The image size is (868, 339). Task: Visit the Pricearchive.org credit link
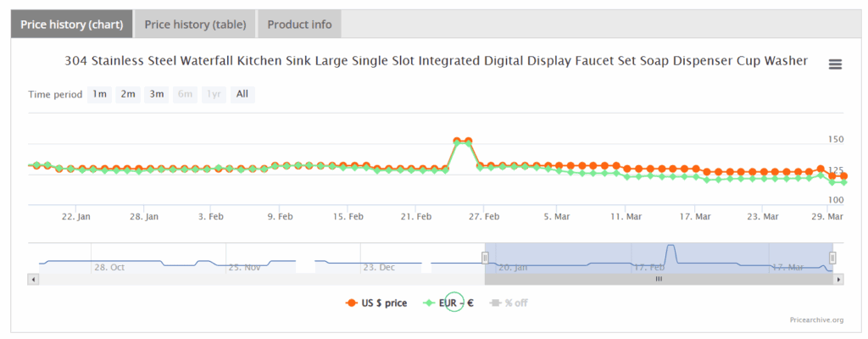(x=814, y=320)
